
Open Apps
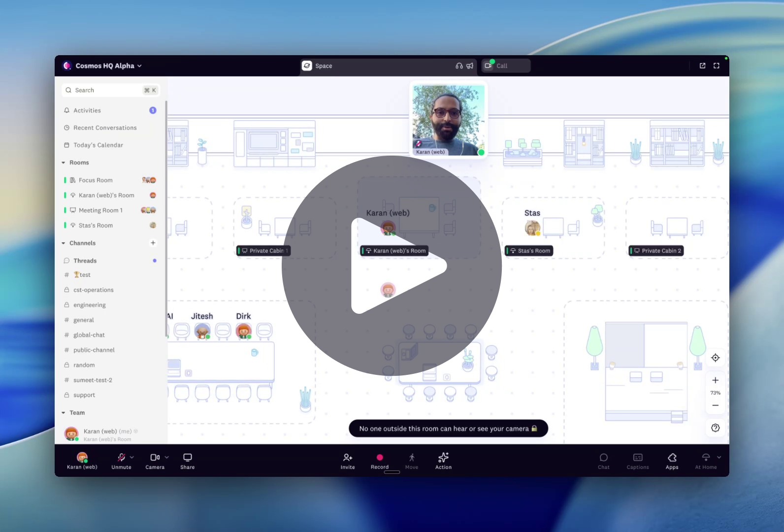[672, 461]
